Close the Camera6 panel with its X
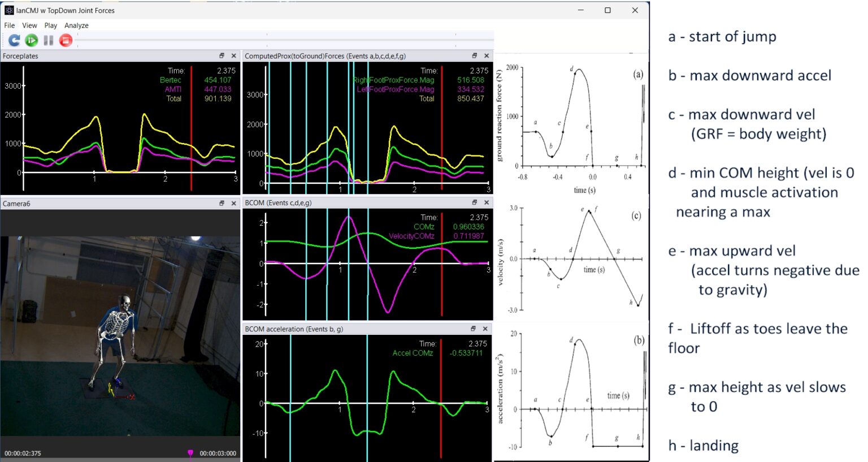Viewport: 868px width, 462px height. [x=234, y=203]
